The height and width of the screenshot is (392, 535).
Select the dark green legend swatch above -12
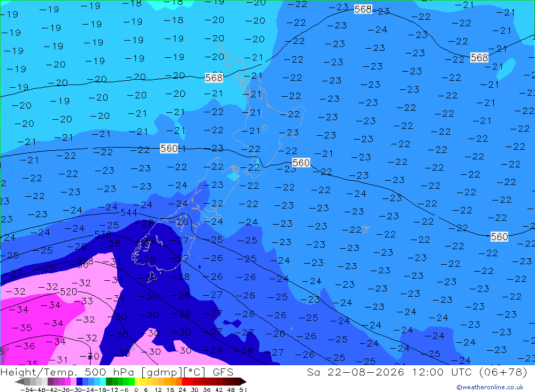[x=109, y=381]
